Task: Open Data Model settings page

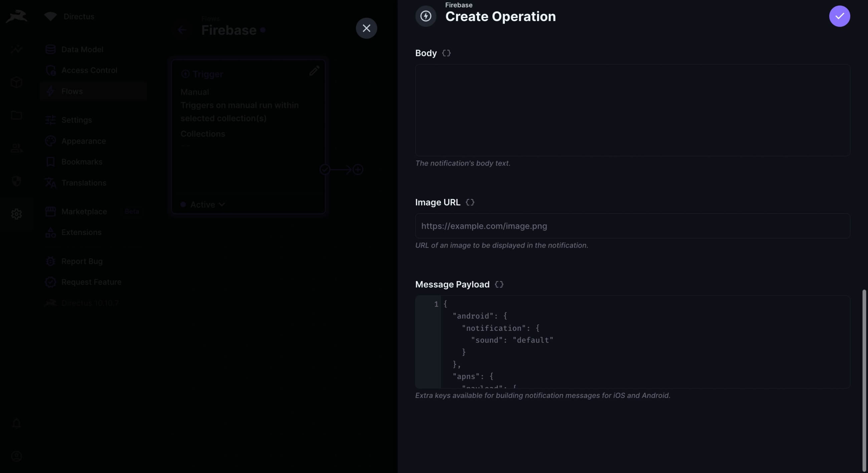Action: [x=82, y=49]
